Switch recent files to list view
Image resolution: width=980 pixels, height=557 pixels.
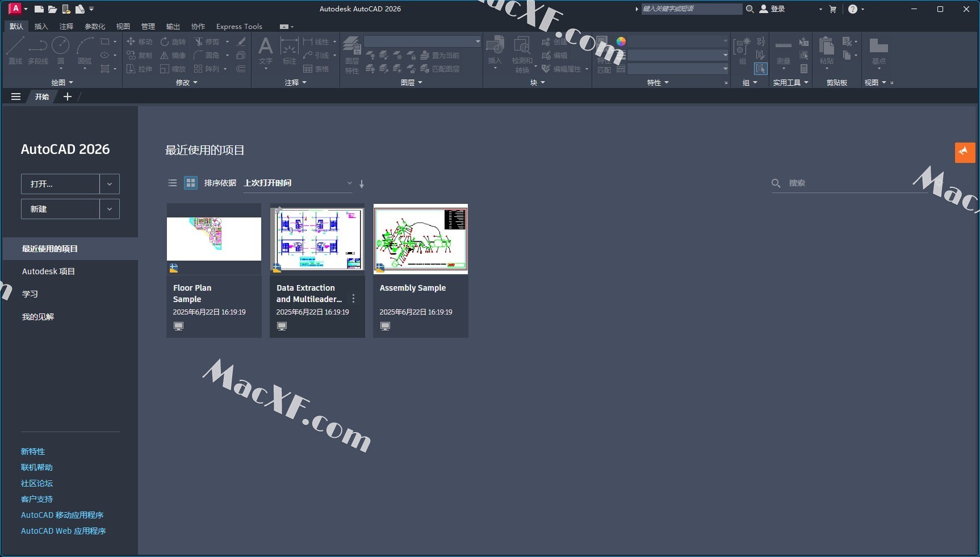(x=173, y=183)
